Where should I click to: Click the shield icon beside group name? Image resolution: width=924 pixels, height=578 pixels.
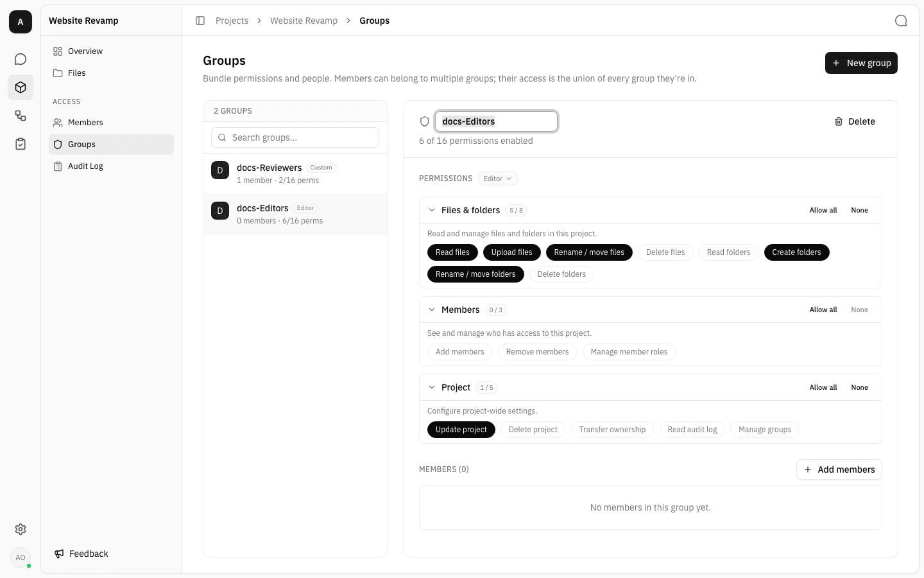pyautogui.click(x=424, y=121)
